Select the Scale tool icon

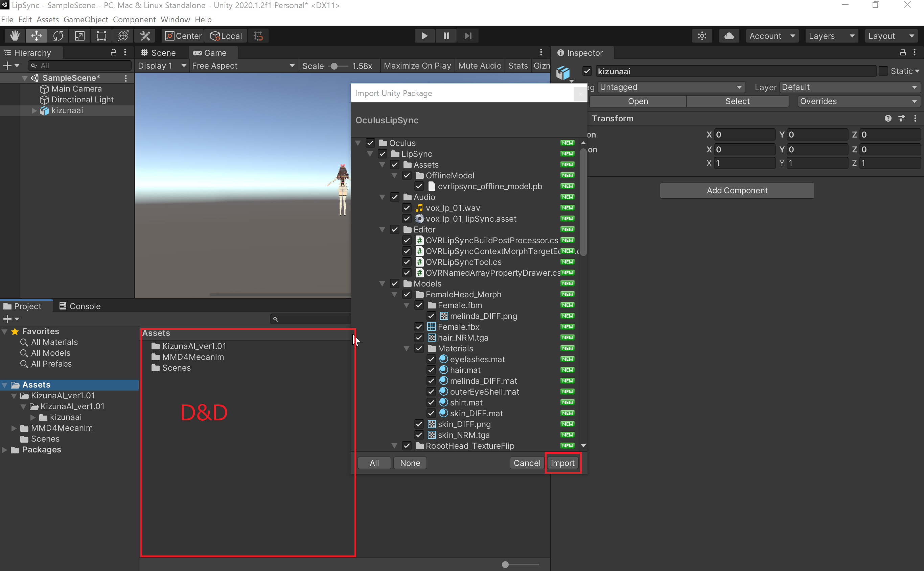point(79,36)
